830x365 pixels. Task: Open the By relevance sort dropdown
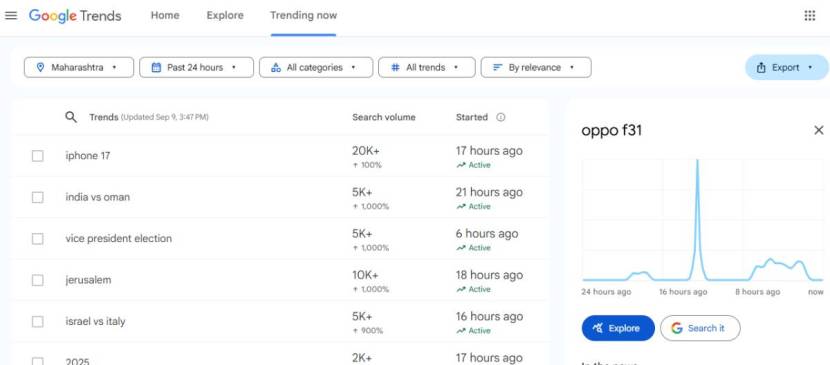click(x=536, y=67)
